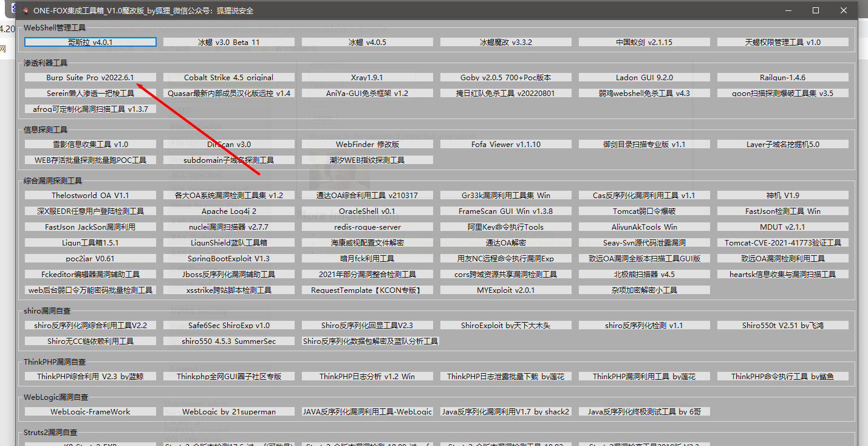
Task: Launch Shiro550t V2.51 by飞鸿
Action: pos(783,326)
